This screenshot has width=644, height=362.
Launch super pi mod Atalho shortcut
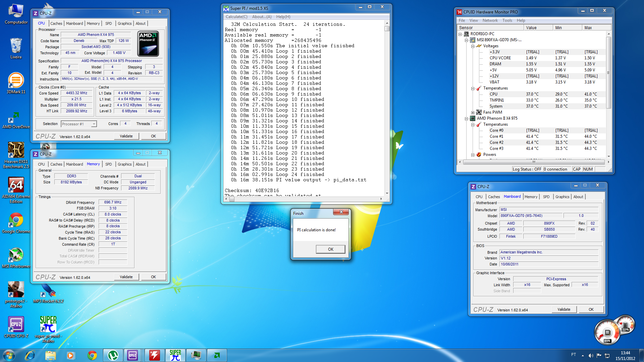48,329
